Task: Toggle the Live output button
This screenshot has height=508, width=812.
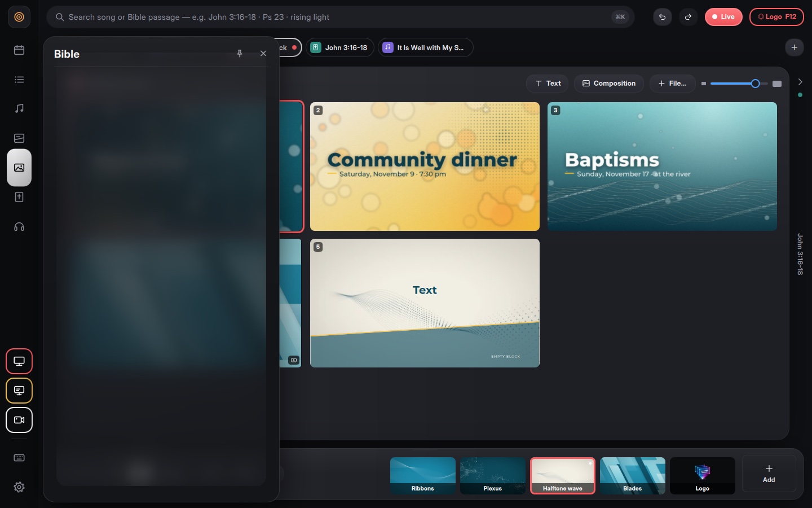Action: tap(723, 17)
